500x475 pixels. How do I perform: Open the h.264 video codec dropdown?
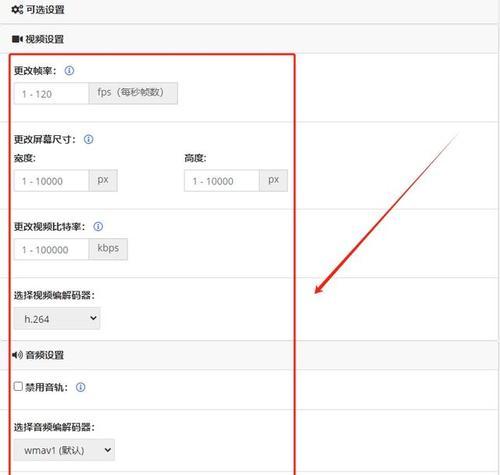[x=57, y=319]
